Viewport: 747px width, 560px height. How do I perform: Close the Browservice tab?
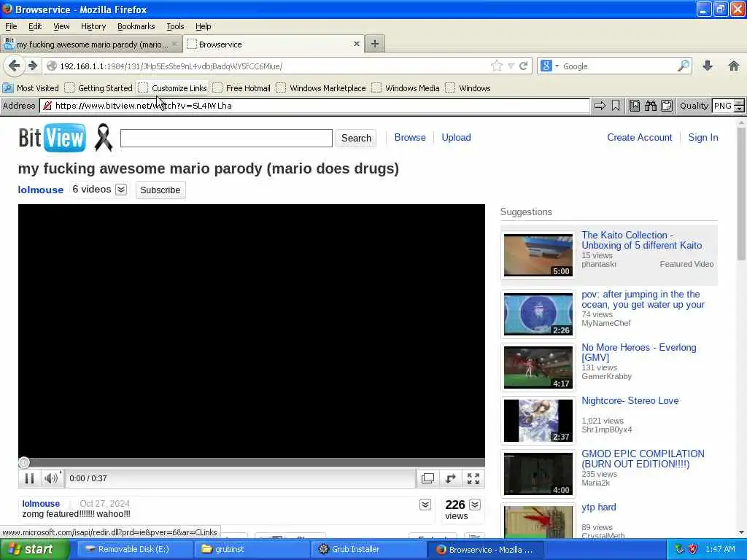pos(356,44)
